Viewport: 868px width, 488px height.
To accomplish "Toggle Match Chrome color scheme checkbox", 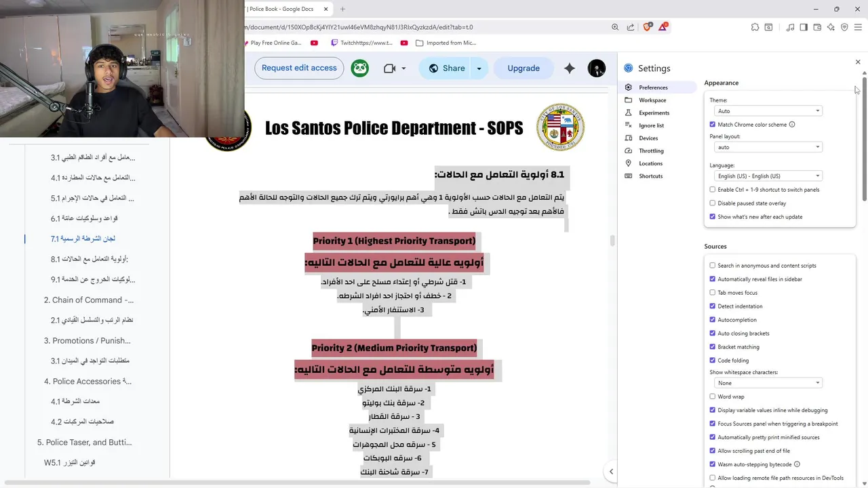I will point(712,125).
